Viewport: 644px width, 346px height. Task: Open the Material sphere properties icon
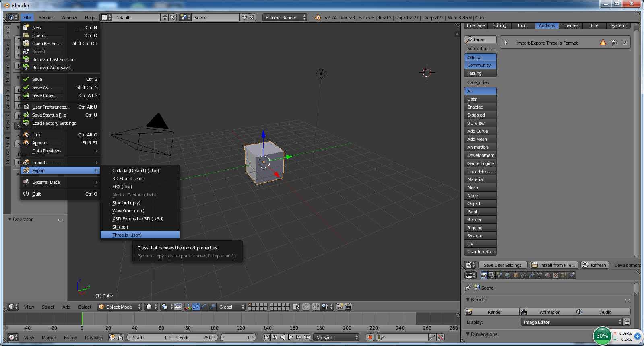[548, 275]
